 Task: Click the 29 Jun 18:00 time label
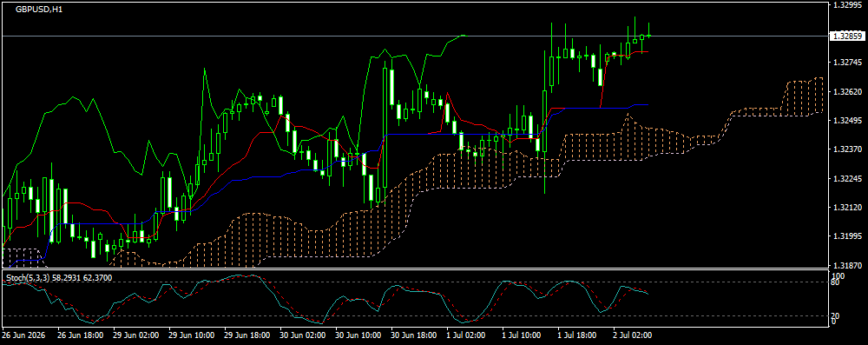click(247, 335)
